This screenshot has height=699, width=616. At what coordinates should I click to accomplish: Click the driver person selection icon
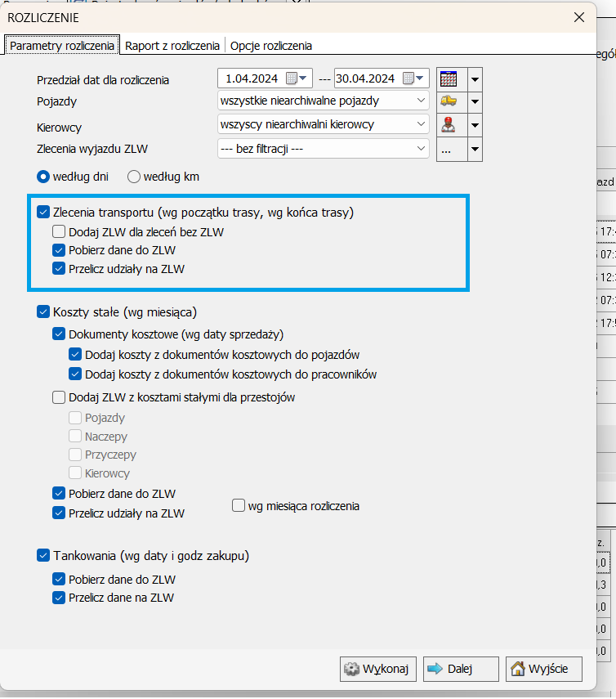click(x=449, y=125)
